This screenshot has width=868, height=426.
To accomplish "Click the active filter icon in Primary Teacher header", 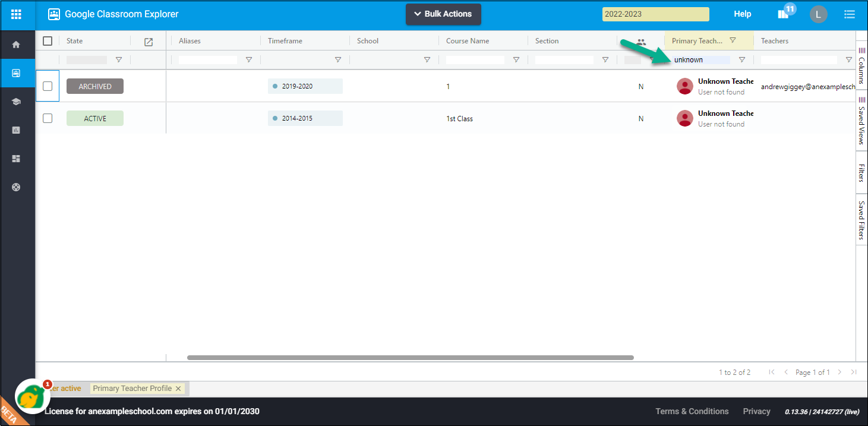I will pyautogui.click(x=733, y=40).
